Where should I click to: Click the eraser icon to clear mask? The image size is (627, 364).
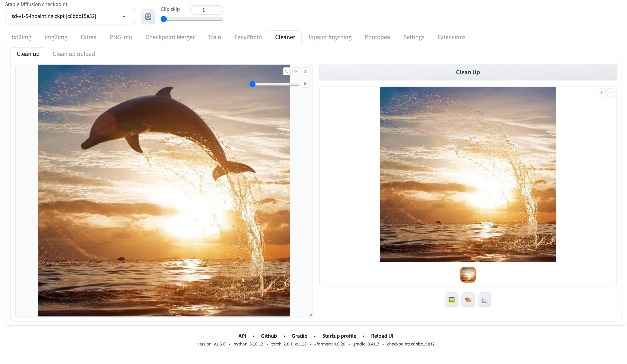296,71
